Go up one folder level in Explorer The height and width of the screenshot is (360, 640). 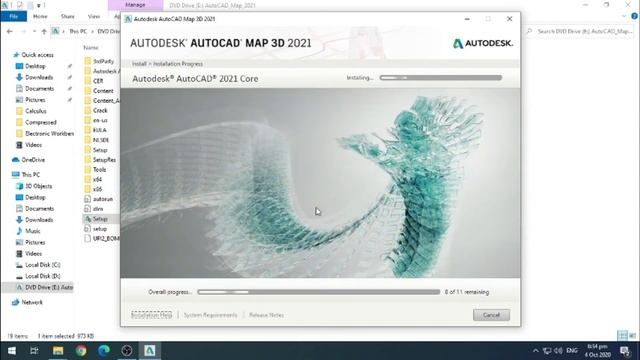point(44,31)
